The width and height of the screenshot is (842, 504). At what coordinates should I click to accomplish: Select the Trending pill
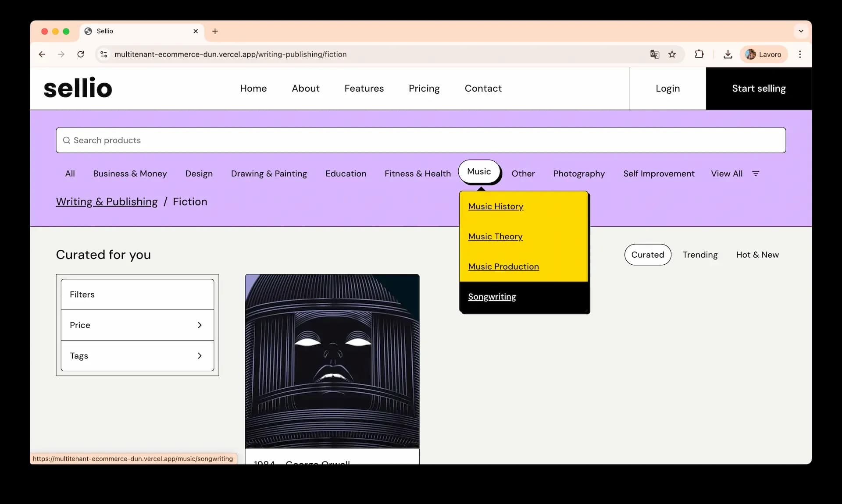pyautogui.click(x=700, y=255)
